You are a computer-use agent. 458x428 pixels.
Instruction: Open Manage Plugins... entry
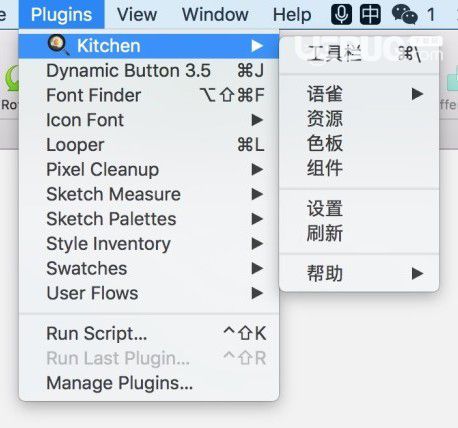(x=149, y=383)
